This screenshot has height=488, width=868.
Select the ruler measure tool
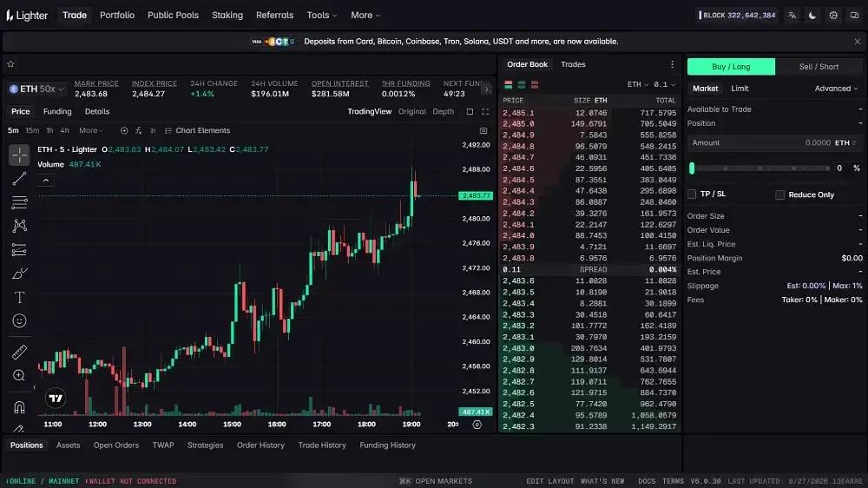19,352
